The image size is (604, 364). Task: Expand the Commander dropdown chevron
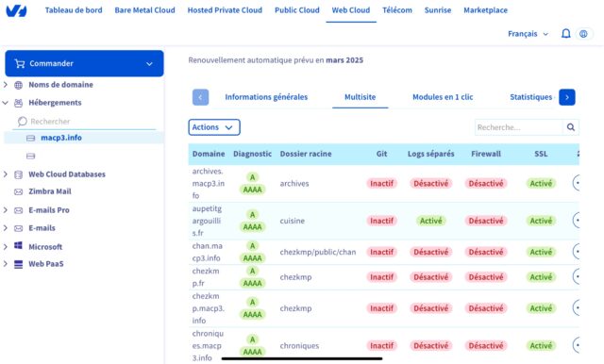[x=149, y=64]
